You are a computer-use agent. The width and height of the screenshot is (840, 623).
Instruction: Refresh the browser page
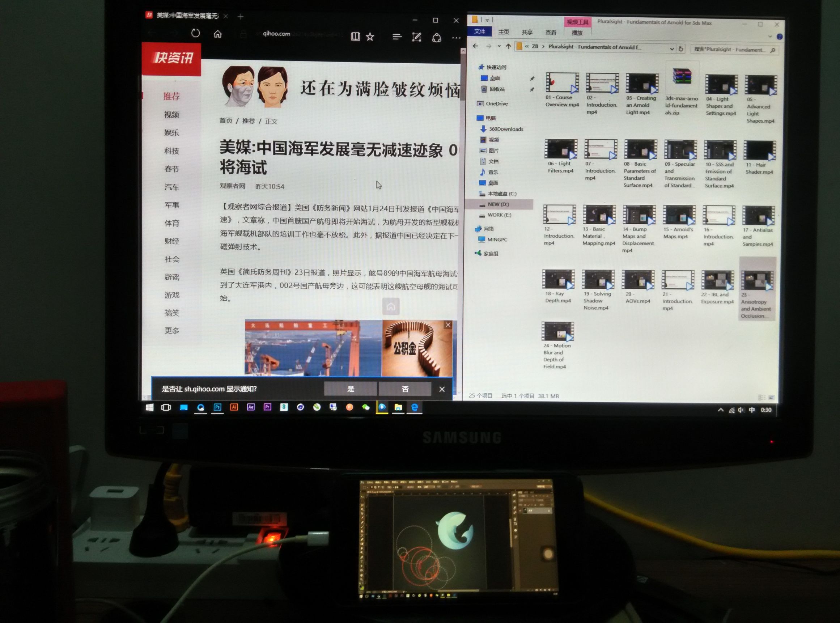[195, 33]
